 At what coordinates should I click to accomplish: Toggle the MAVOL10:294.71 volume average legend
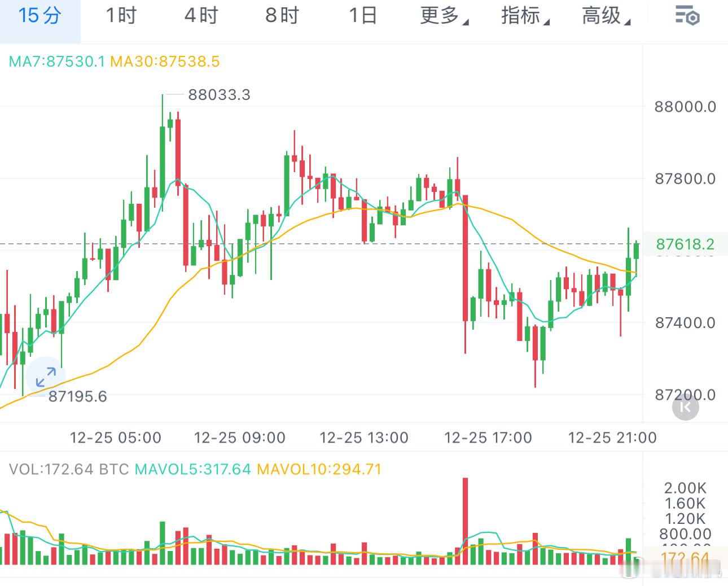coord(318,469)
